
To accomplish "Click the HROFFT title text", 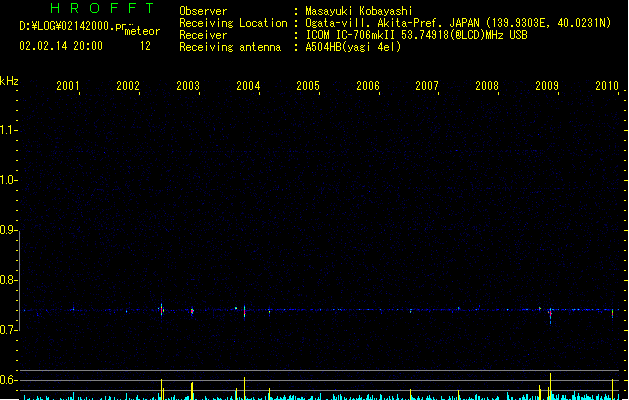I will (x=103, y=8).
